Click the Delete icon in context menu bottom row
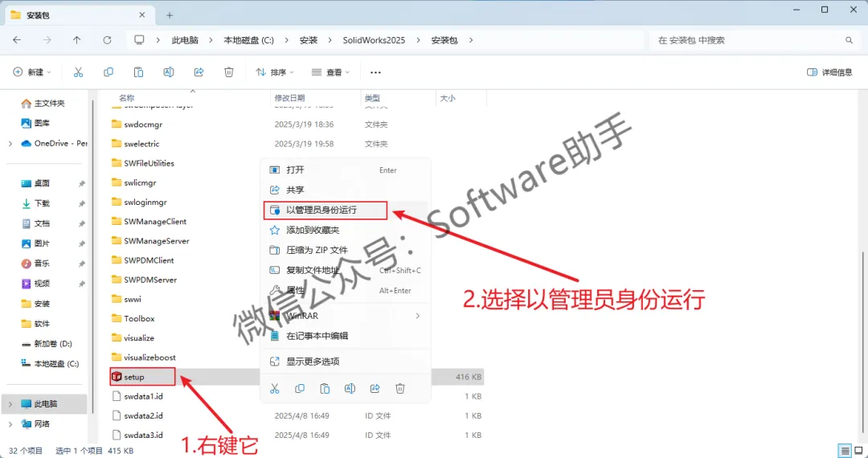The width and height of the screenshot is (868, 458). tap(400, 388)
